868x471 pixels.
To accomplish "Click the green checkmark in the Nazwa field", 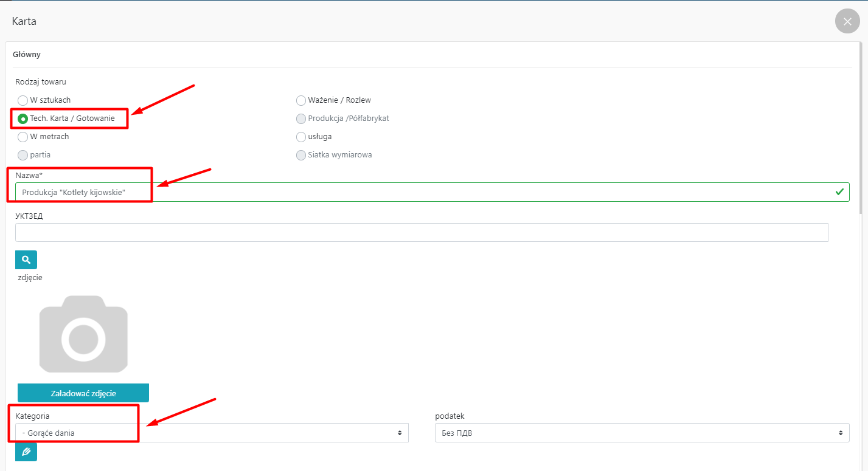I will tap(839, 192).
